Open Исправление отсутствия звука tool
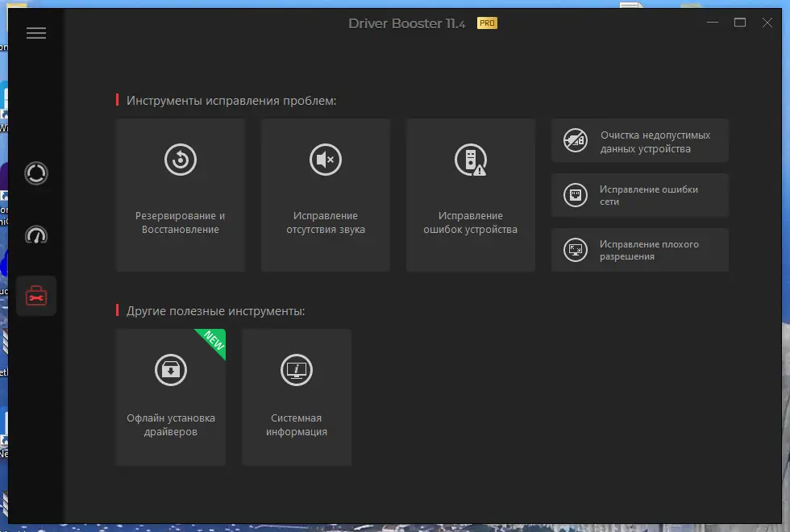 (x=326, y=195)
